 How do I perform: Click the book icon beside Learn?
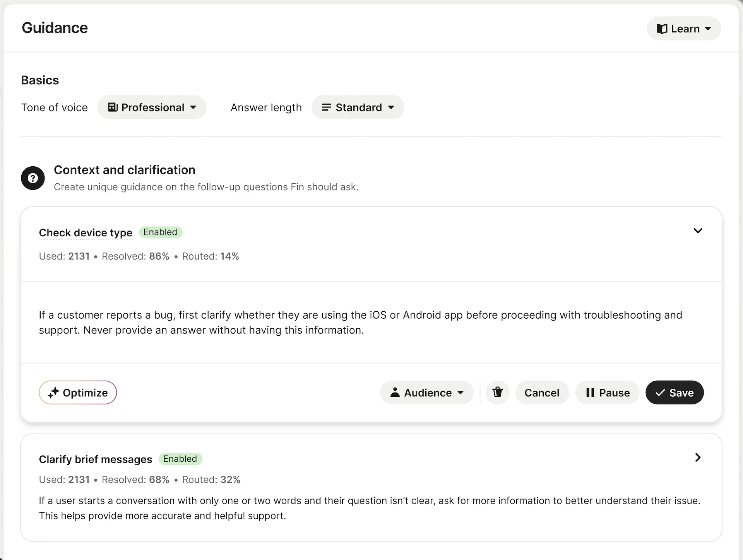662,29
